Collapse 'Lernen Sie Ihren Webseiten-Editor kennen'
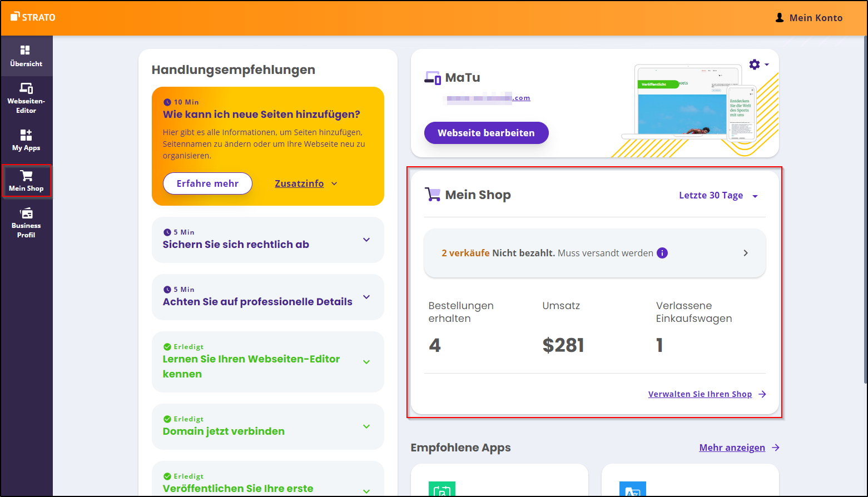 tap(366, 361)
